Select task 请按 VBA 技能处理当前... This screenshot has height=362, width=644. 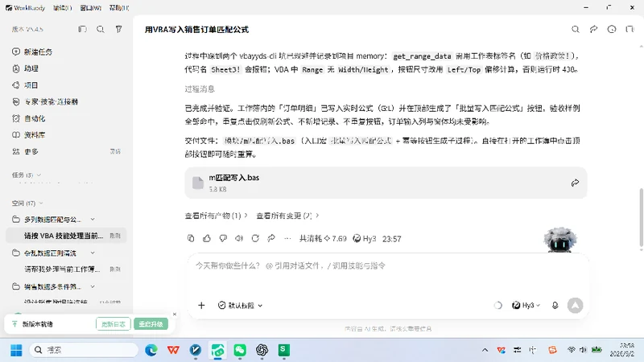pos(66,236)
